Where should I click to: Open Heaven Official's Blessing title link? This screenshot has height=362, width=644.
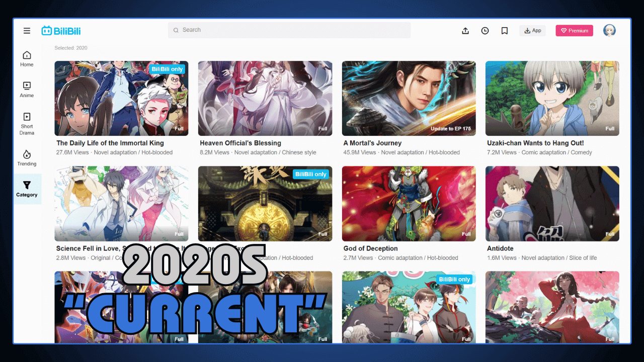pyautogui.click(x=240, y=143)
